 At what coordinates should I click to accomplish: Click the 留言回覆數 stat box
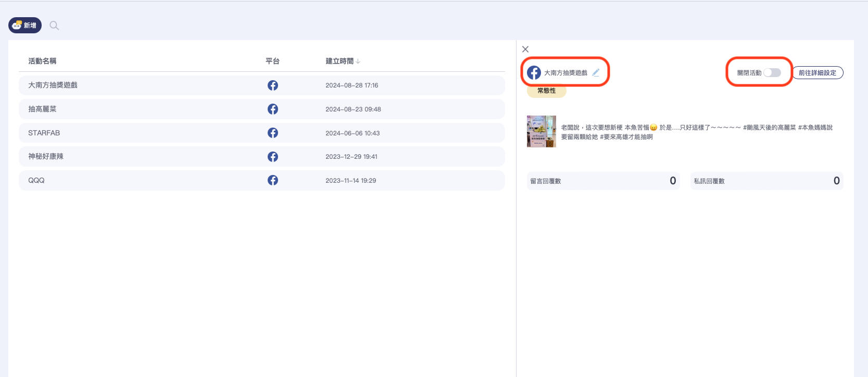point(603,181)
